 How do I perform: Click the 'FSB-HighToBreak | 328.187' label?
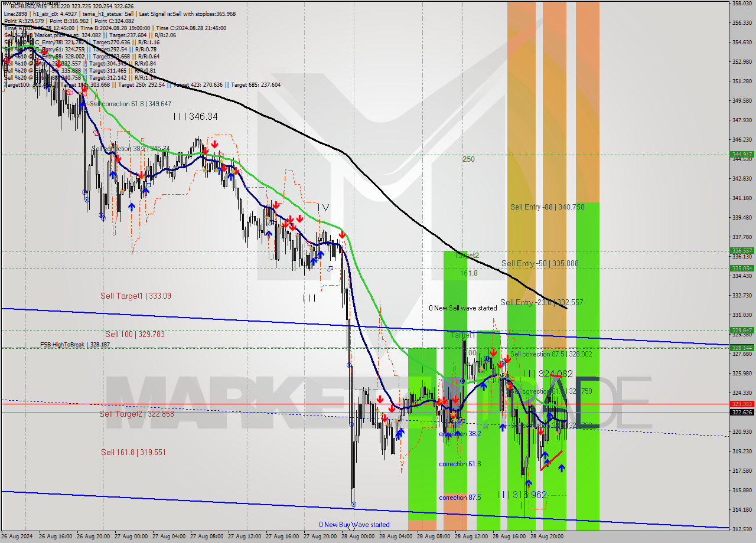pos(75,344)
